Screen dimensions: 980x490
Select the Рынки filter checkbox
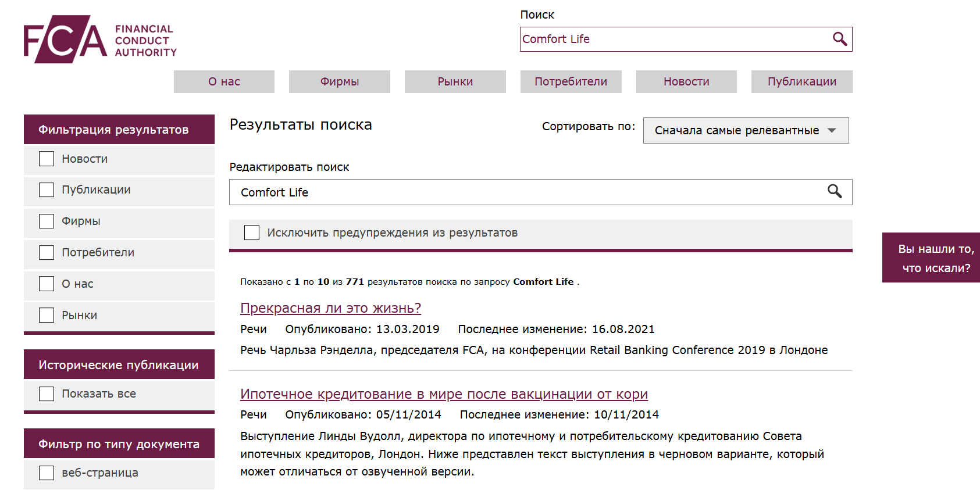click(47, 315)
